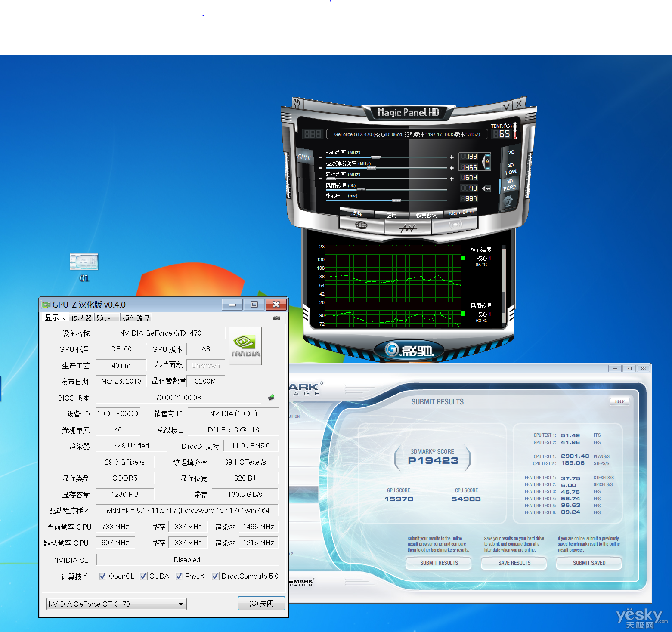Screen dimensions: 672x632
Task: Click SUBMIT SAVED button in 3DMark
Action: coord(589,563)
